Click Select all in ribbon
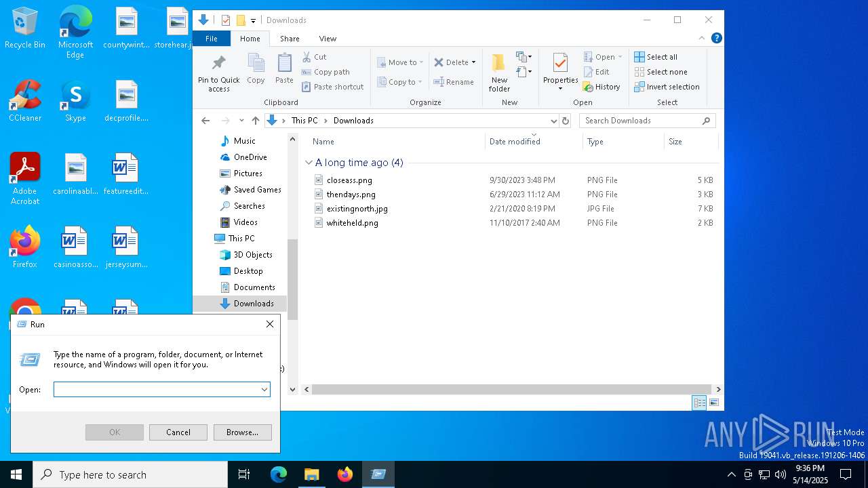868x488 pixels. pos(656,57)
